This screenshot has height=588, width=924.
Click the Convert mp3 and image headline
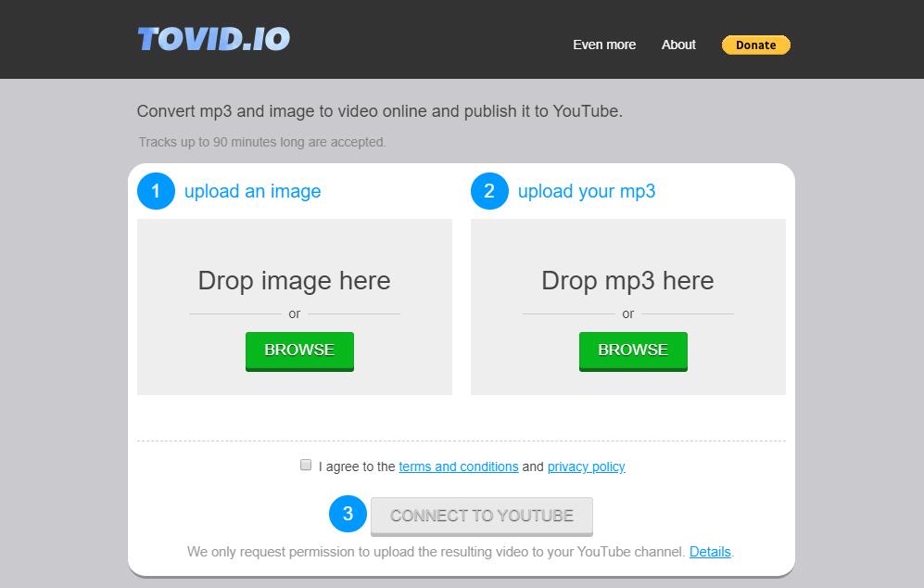(x=379, y=111)
